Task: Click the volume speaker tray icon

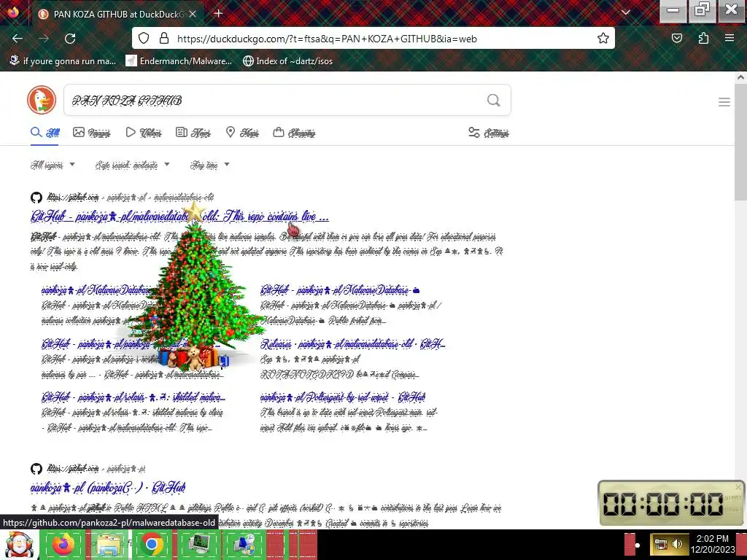Action: tap(677, 544)
